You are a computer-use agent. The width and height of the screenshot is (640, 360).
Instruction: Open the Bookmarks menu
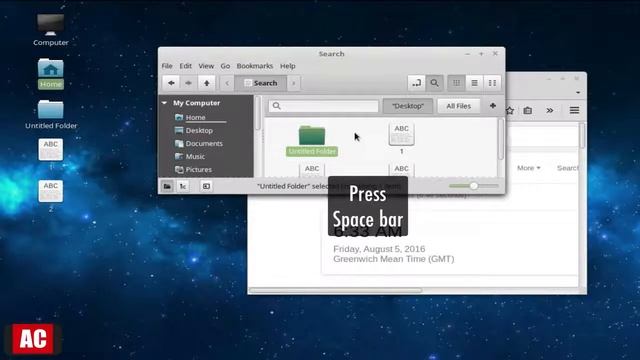coord(255,66)
